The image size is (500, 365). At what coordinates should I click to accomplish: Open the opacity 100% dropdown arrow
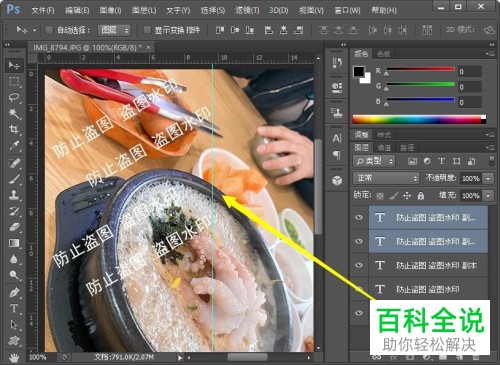point(488,178)
